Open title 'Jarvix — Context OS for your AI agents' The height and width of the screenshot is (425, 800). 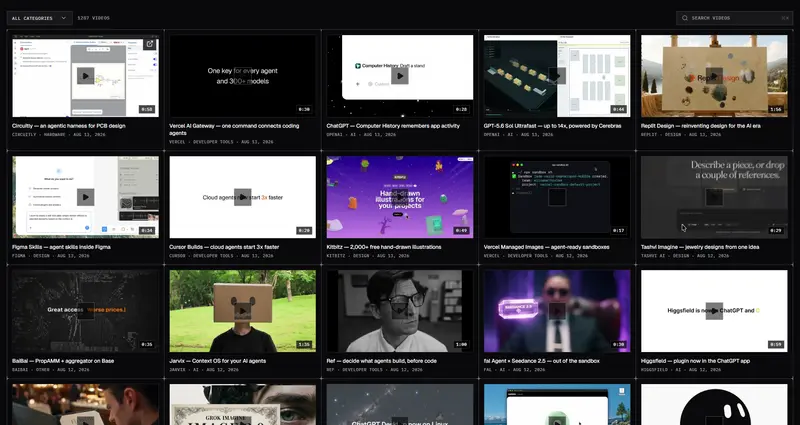click(217, 361)
